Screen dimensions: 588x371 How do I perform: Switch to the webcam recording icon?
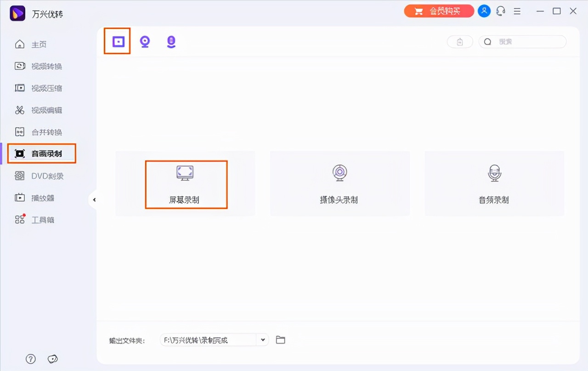[145, 41]
